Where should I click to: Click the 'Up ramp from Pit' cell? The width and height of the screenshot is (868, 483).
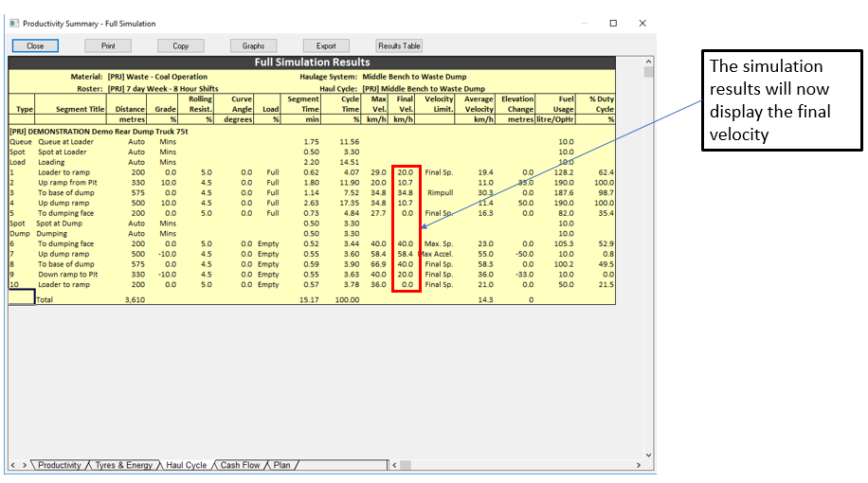[67, 183]
